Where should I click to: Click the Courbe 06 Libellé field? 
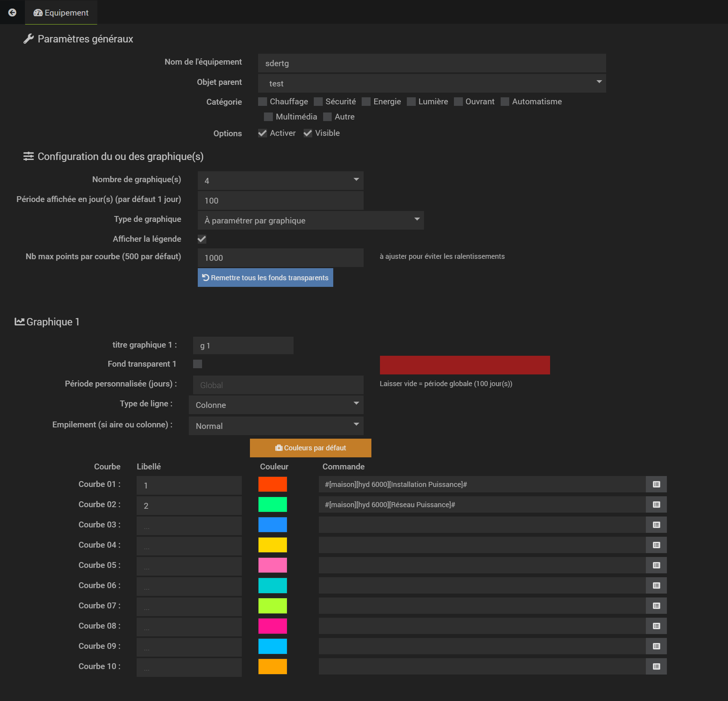[189, 587]
